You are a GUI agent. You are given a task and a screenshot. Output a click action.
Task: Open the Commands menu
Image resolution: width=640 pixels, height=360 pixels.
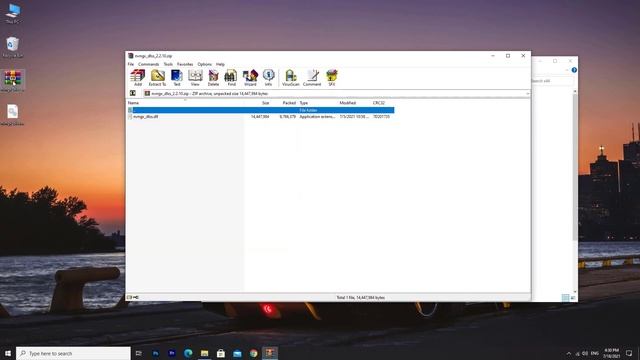(x=149, y=64)
